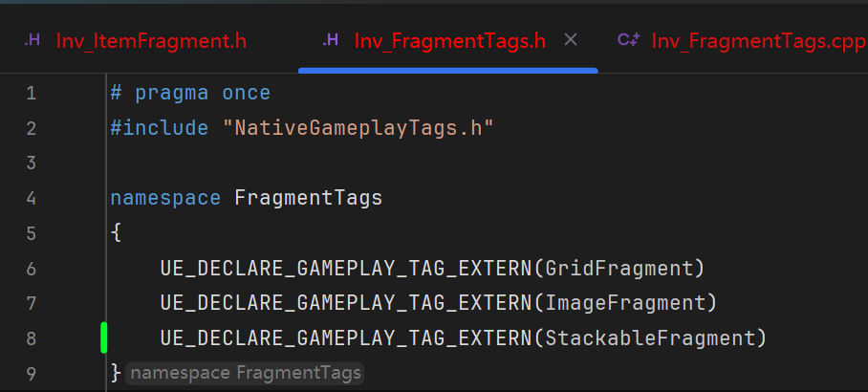The width and height of the screenshot is (868, 392).
Task: Click the UE_DECLARE_GAMEPLAY_TAG_EXTERN macro on line 7
Action: coord(345,303)
